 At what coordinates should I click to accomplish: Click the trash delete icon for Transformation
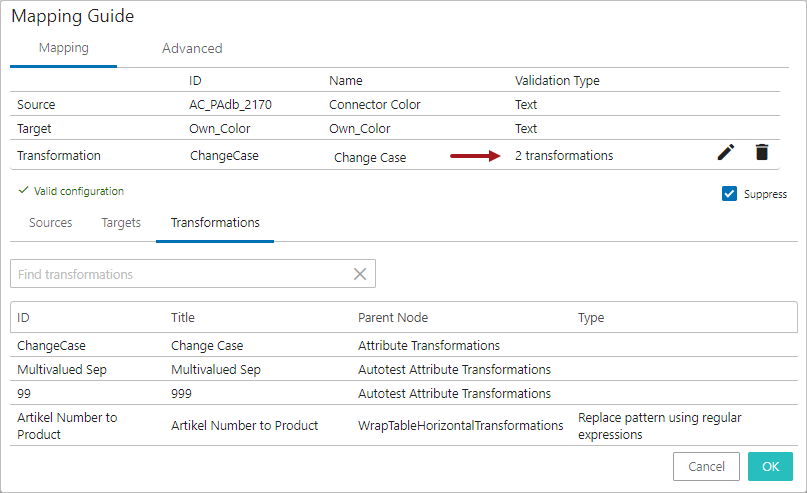tap(762, 153)
